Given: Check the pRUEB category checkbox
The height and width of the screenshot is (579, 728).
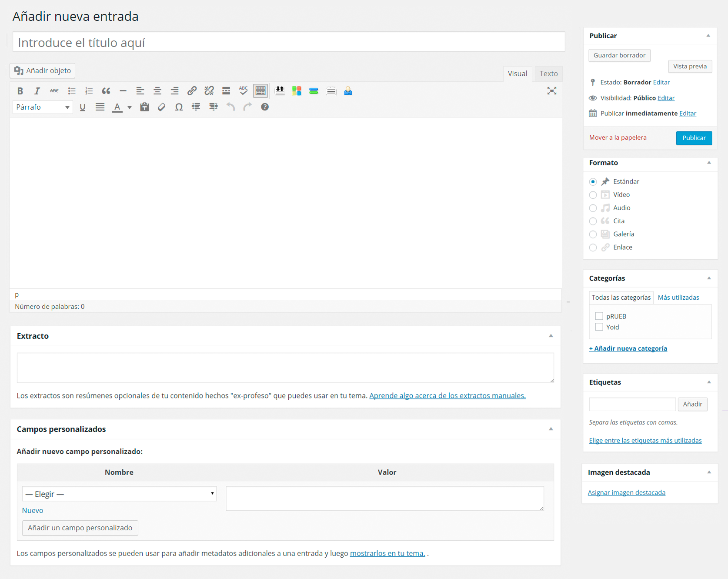Looking at the screenshot, I should [x=599, y=316].
